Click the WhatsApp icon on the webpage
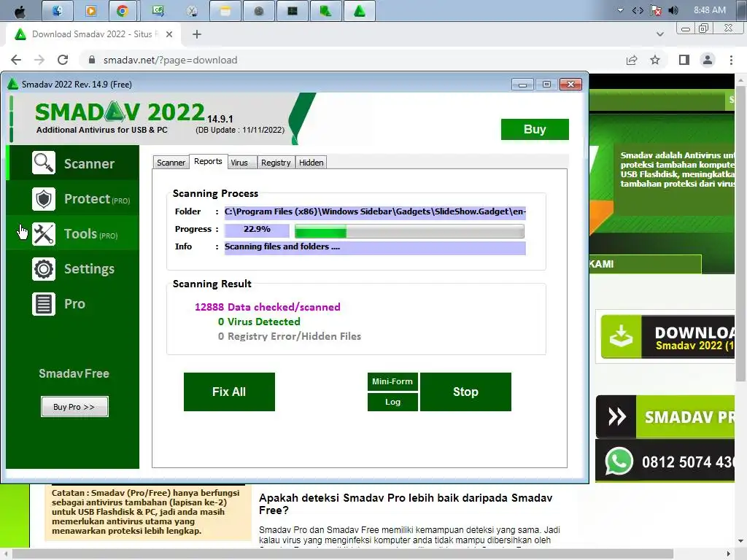Screen dimensions: 747x560 tap(619, 462)
